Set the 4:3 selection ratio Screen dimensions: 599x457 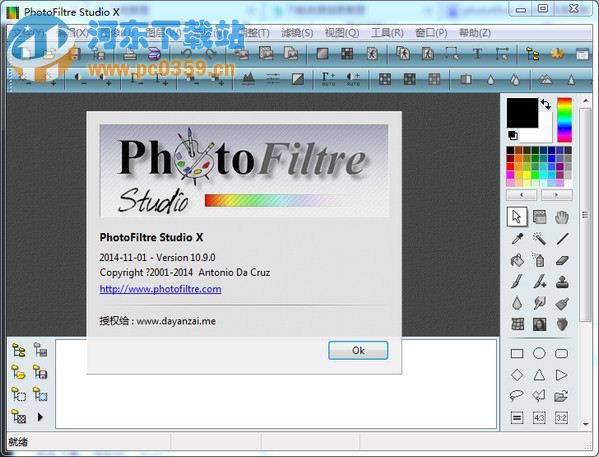click(539, 418)
